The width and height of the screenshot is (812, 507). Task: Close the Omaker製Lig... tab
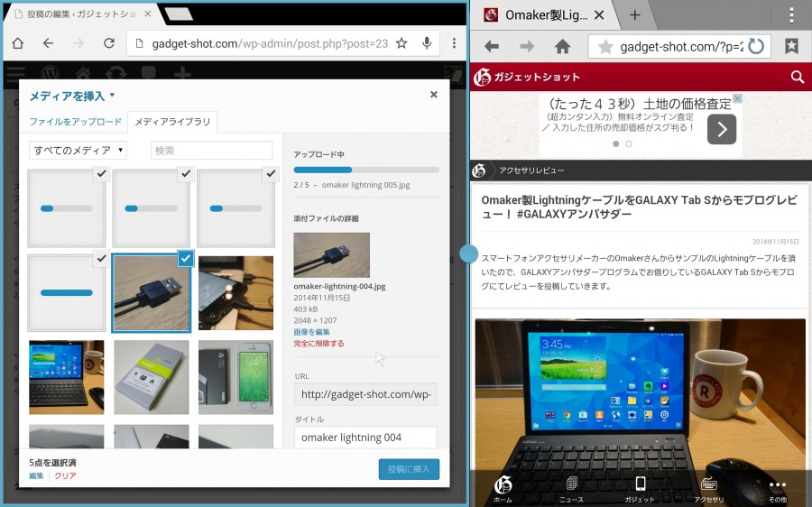point(599,15)
